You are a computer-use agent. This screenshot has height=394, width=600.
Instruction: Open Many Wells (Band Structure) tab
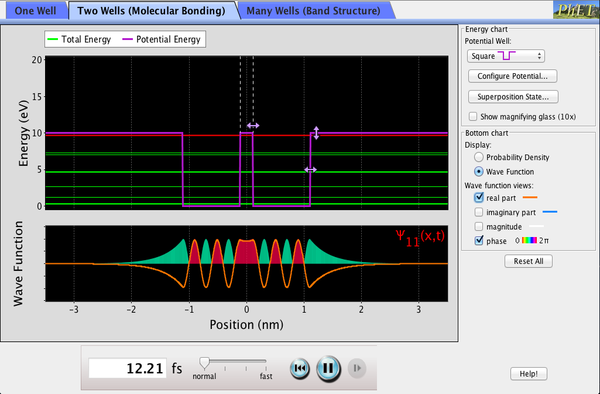(x=313, y=10)
